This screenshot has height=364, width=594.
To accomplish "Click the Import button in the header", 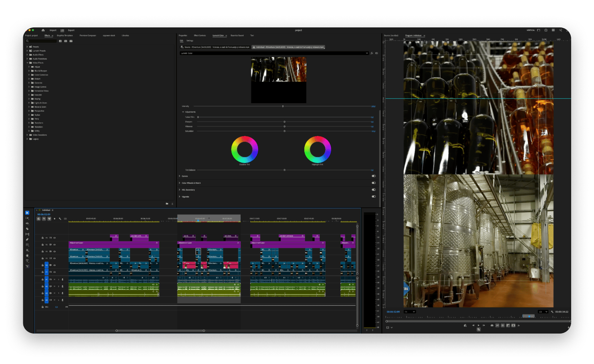I will pos(53,30).
